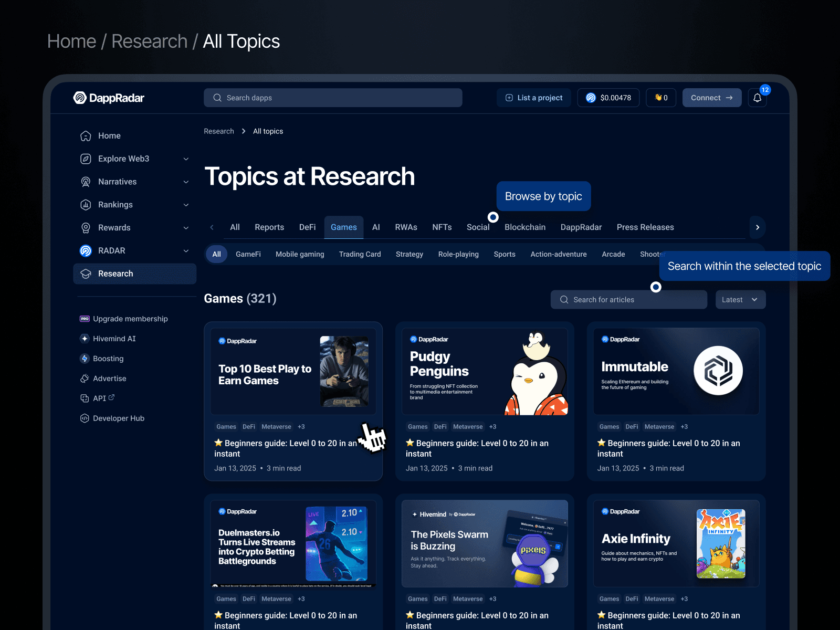The image size is (840, 630).
Task: Expand the Explore Web3 menu chevron
Action: pyautogui.click(x=186, y=159)
